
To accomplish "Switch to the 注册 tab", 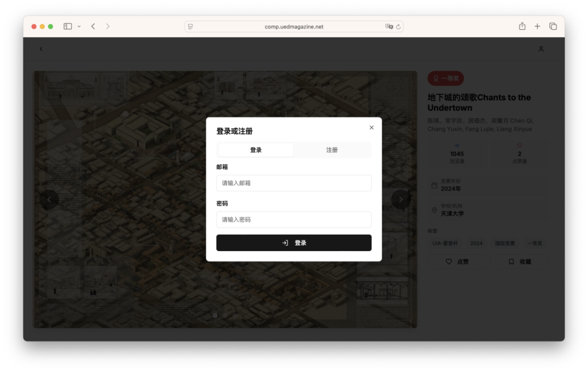I will (332, 150).
